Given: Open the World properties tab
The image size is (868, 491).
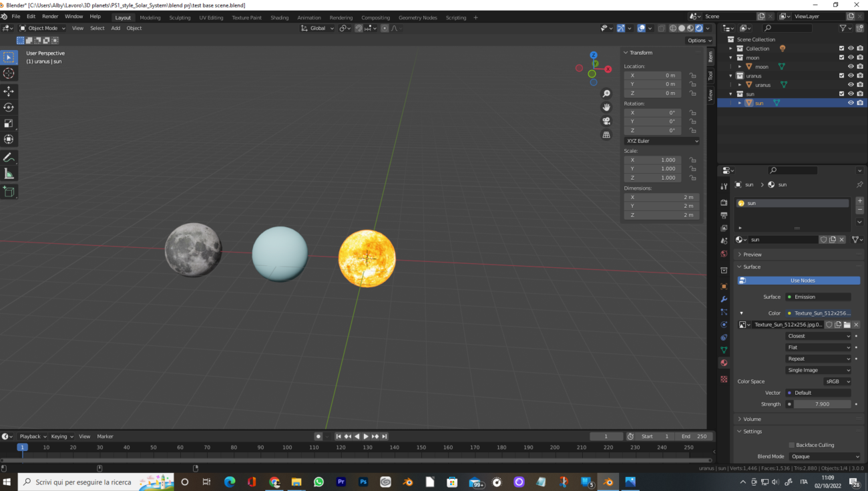Looking at the screenshot, I should click(724, 254).
